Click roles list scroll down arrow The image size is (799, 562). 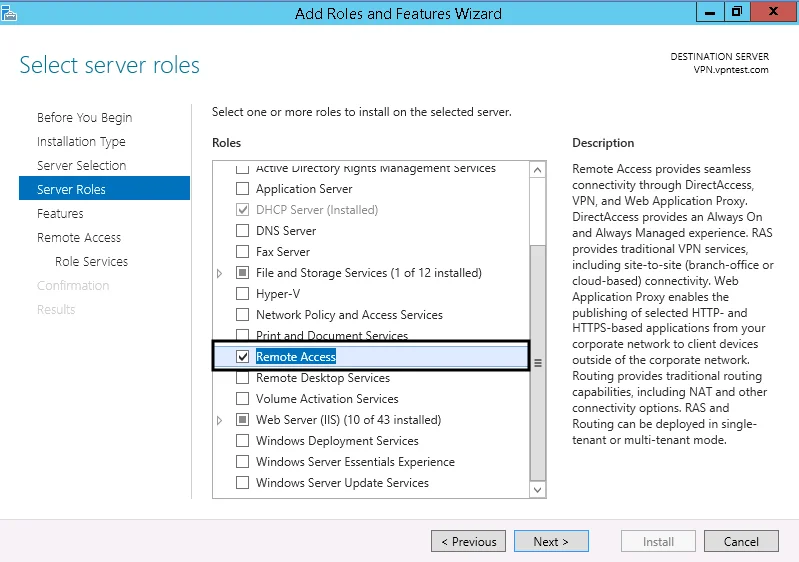538,490
